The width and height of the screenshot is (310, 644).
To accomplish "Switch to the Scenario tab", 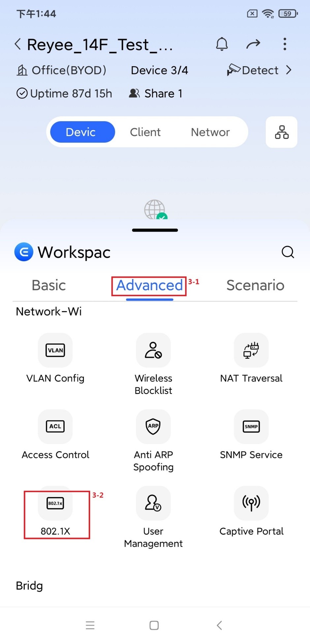I will 255,285.
